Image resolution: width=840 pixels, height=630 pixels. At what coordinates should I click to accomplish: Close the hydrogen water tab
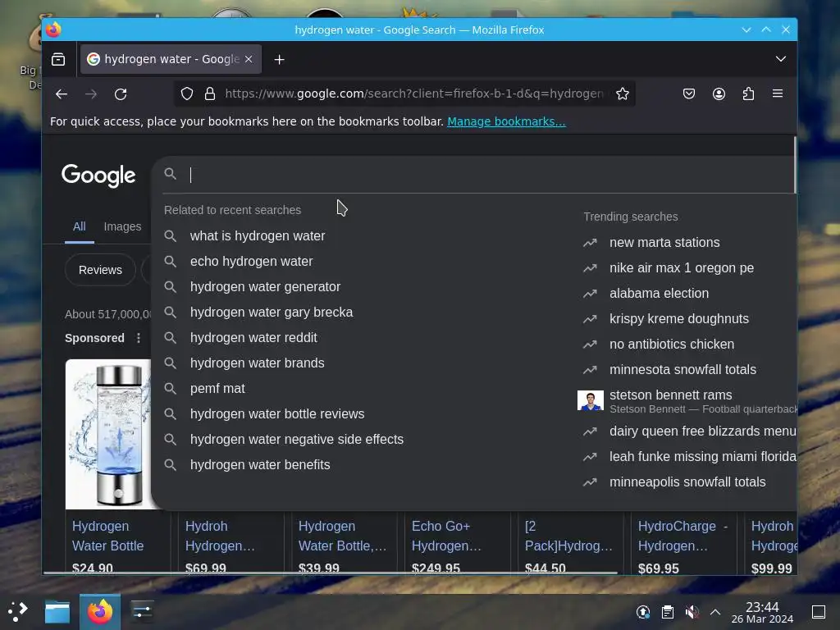click(x=249, y=59)
